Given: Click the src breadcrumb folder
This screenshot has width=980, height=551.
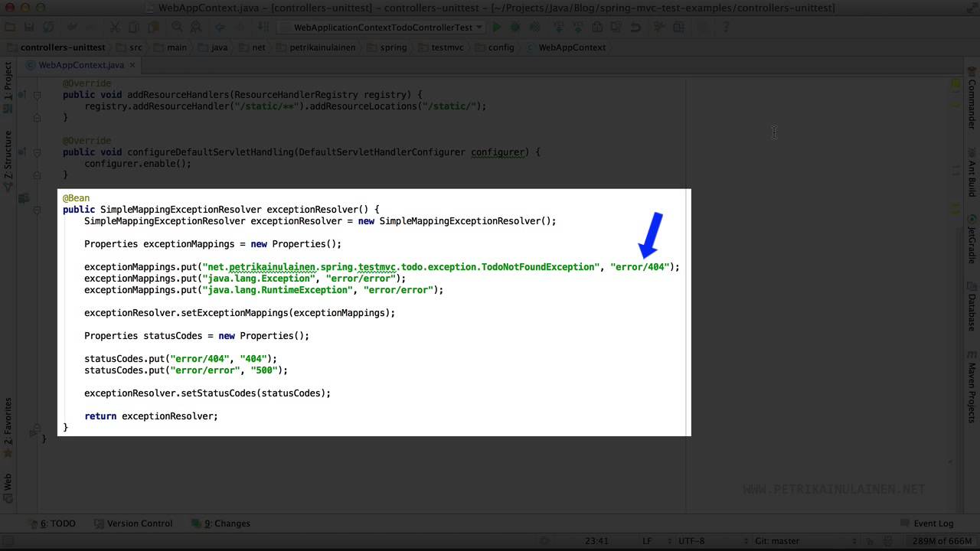Looking at the screenshot, I should point(129,47).
